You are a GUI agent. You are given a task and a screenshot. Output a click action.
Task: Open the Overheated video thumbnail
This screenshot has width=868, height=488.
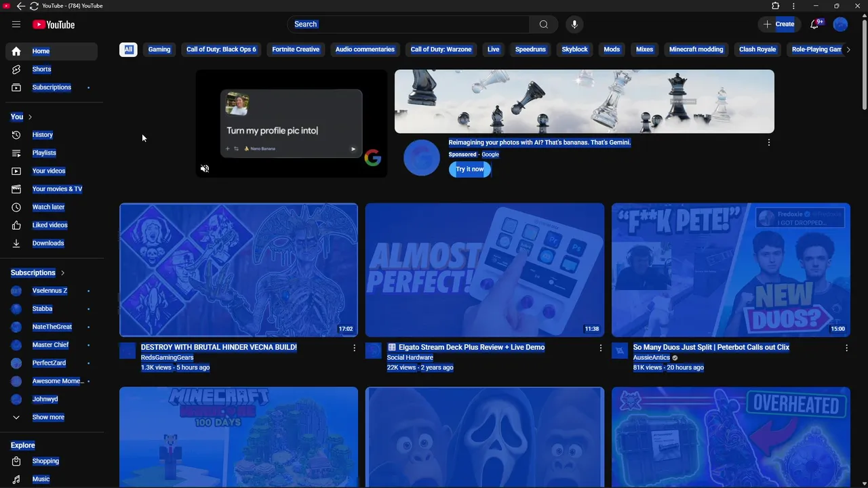(731, 437)
